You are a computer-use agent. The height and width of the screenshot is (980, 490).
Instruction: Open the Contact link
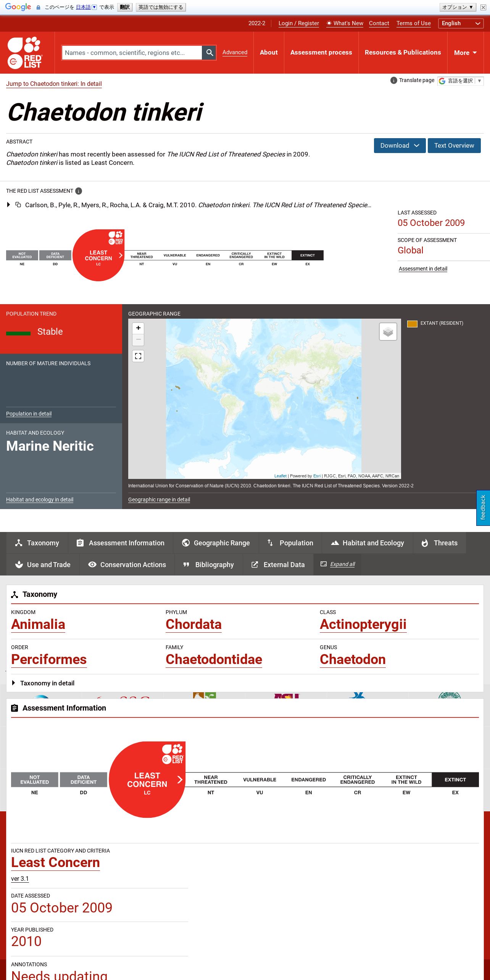coord(379,23)
